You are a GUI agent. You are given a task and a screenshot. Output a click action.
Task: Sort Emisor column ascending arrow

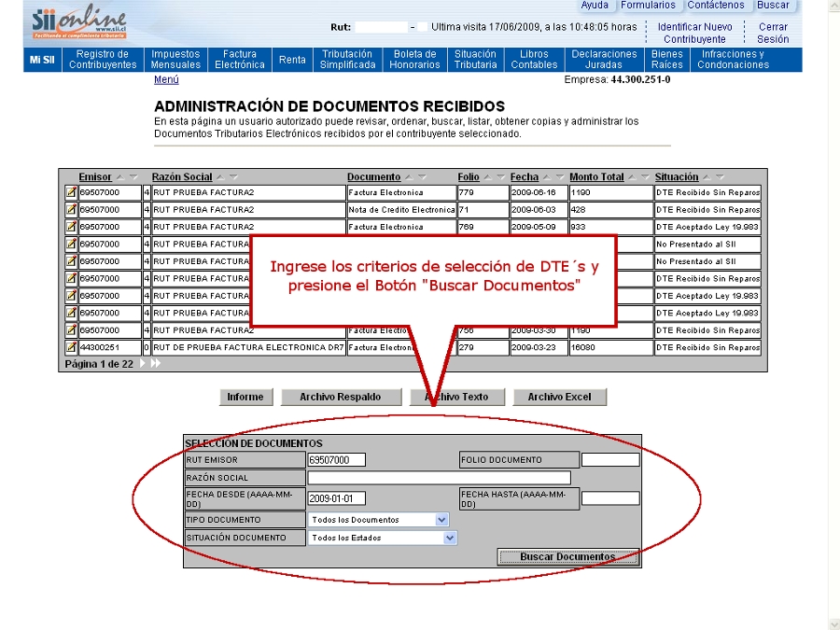pos(120,176)
